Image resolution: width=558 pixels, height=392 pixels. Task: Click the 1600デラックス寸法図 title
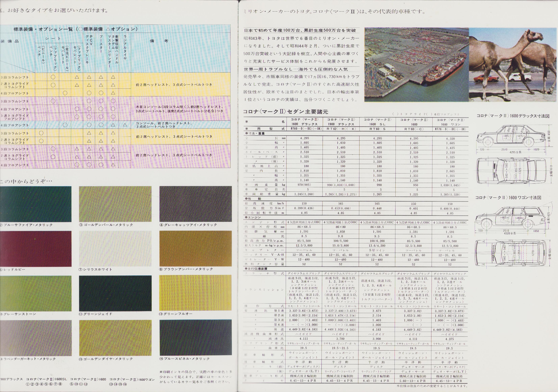pos(513,116)
